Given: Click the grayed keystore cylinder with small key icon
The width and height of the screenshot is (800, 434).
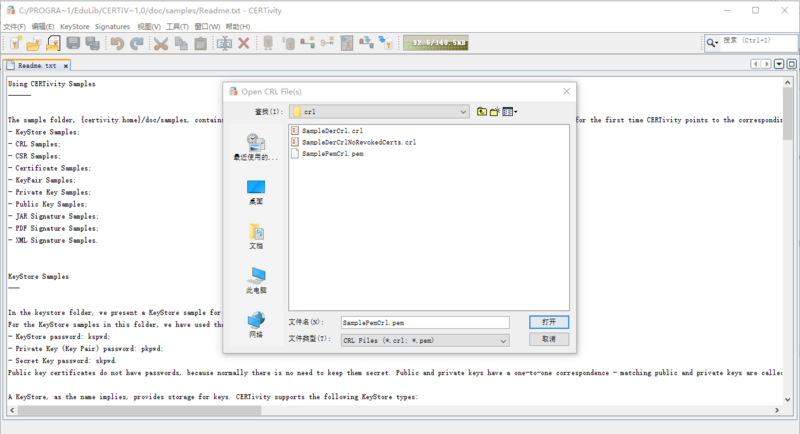Looking at the screenshot, I should (x=288, y=43).
